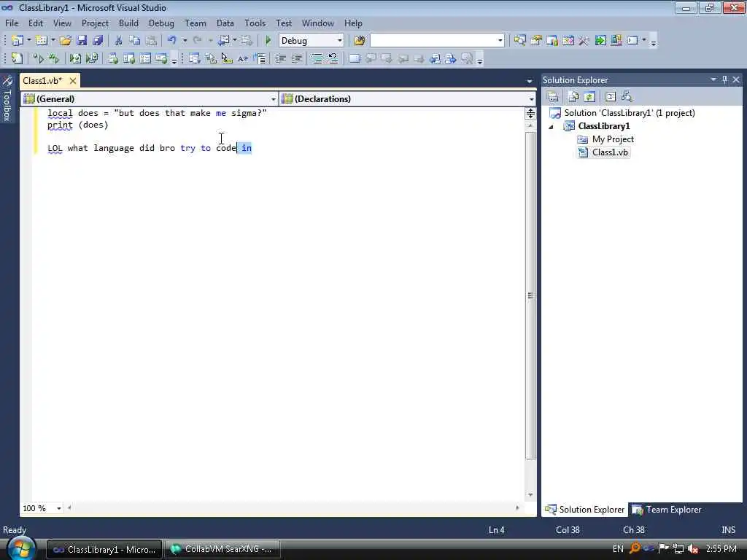Open the Build menu
The height and width of the screenshot is (560, 747).
pyautogui.click(x=128, y=23)
